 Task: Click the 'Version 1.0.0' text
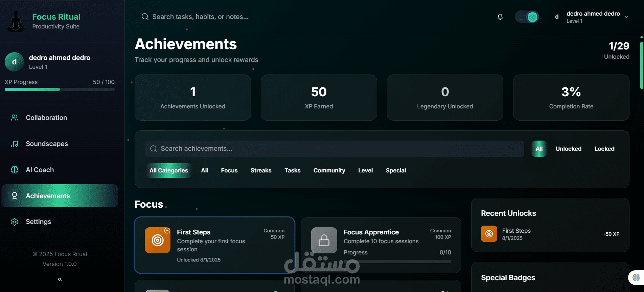click(60, 264)
